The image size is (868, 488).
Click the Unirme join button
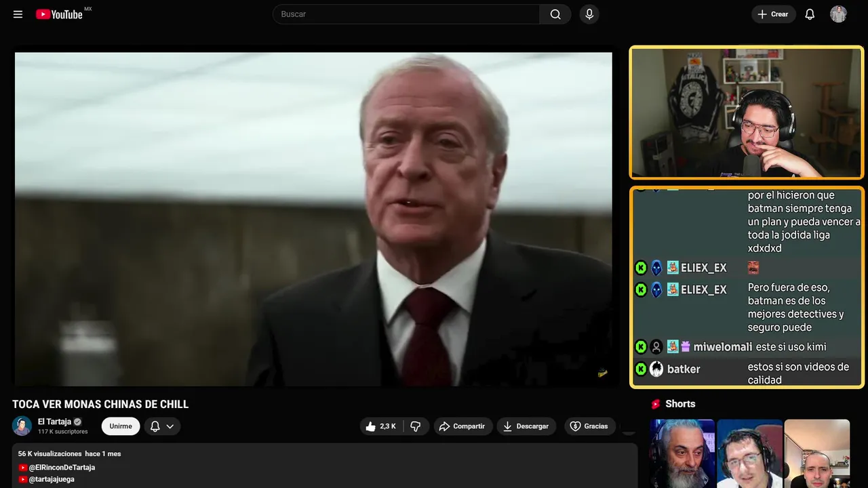[121, 426]
